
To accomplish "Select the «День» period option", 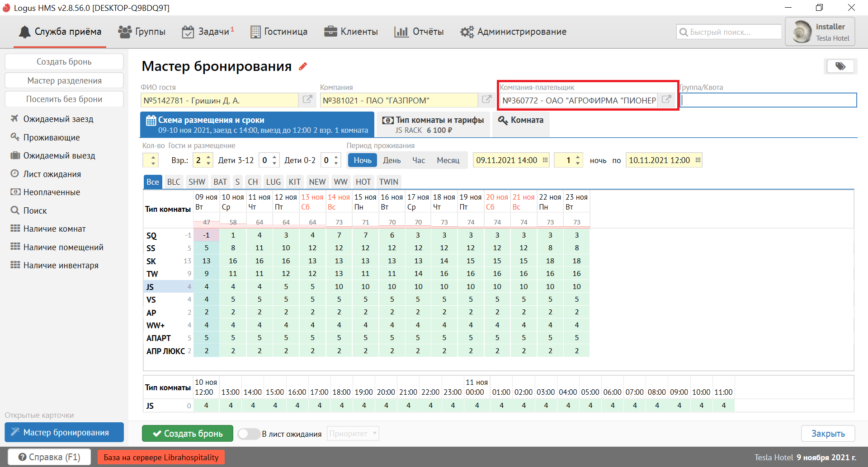I will pyautogui.click(x=392, y=160).
